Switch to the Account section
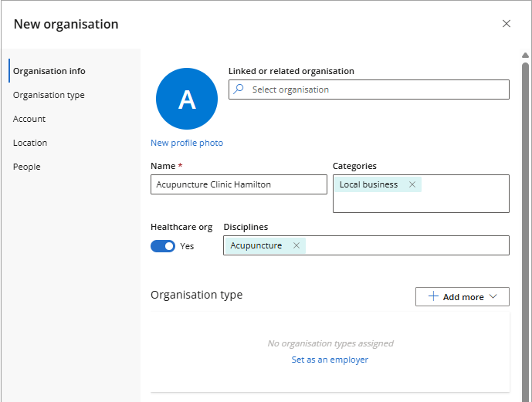The image size is (532, 402). [29, 119]
